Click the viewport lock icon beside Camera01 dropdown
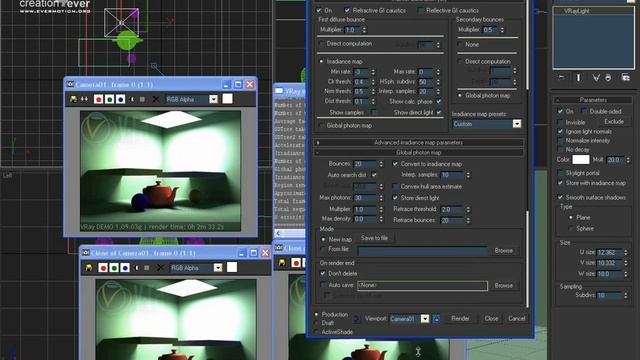The height and width of the screenshot is (360, 640). (x=436, y=318)
